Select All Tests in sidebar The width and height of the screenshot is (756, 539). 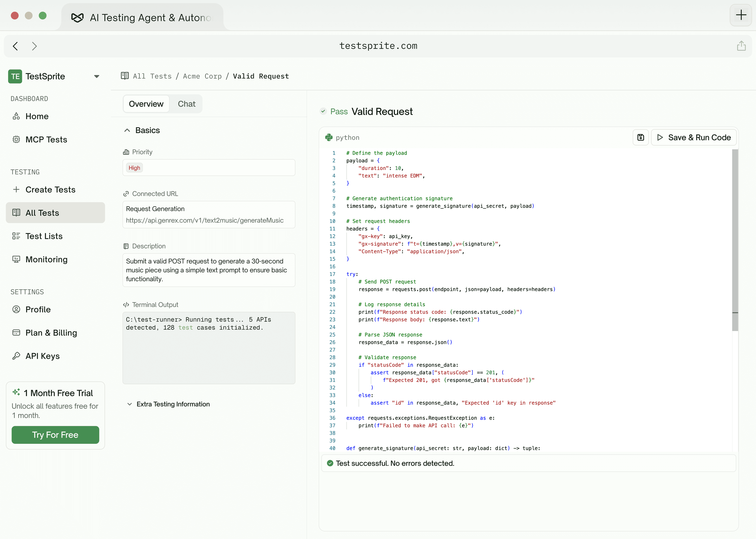55,213
